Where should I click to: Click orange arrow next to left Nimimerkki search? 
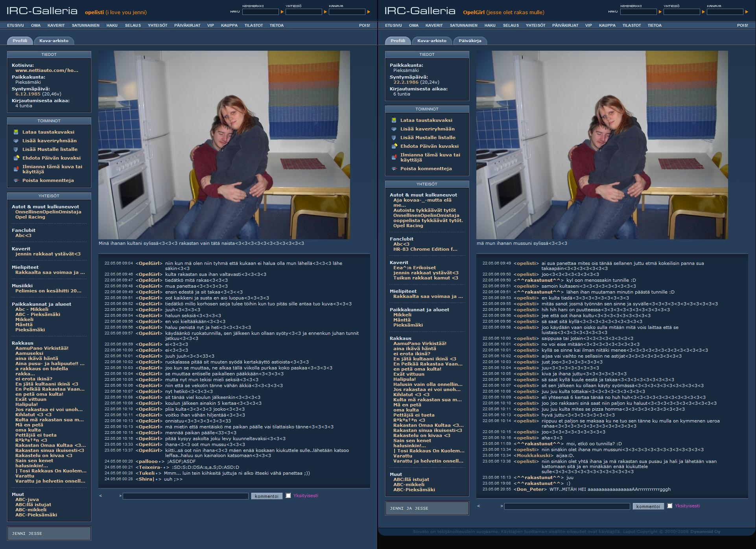282,12
